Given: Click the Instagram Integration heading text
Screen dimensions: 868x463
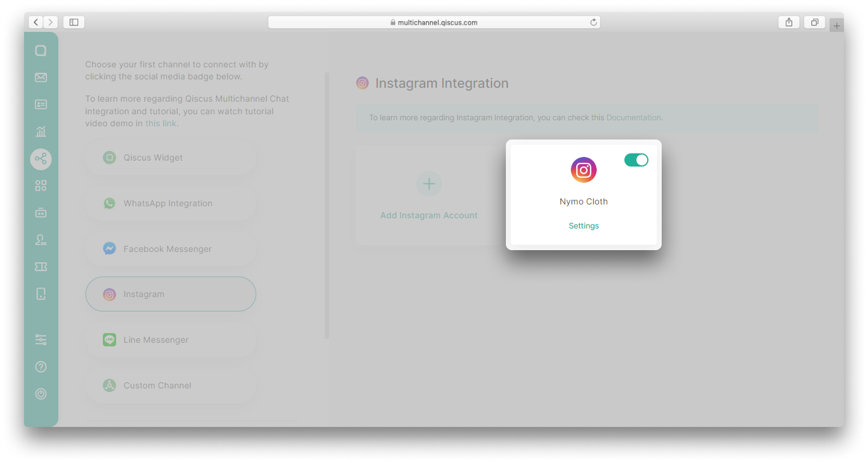Looking at the screenshot, I should point(442,83).
